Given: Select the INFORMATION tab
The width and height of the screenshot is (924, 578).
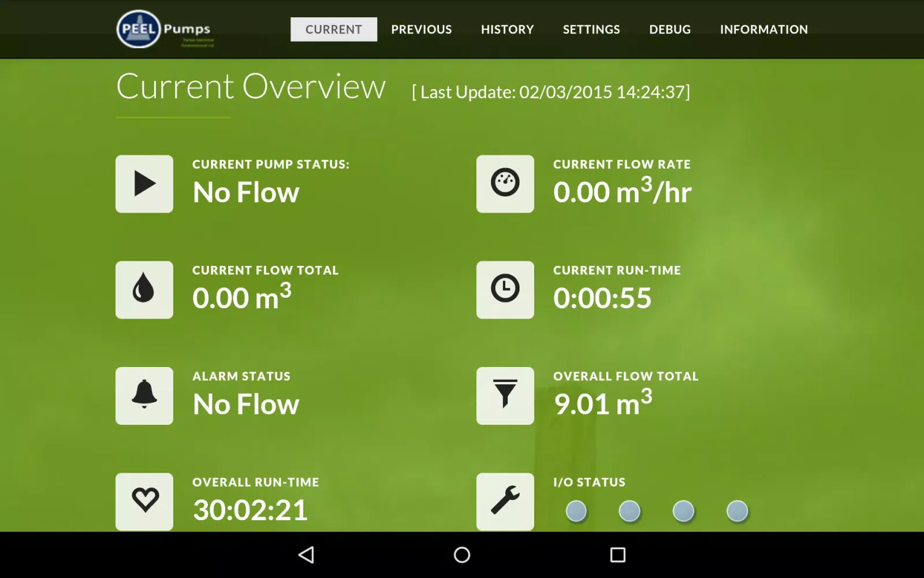Looking at the screenshot, I should click(x=764, y=29).
